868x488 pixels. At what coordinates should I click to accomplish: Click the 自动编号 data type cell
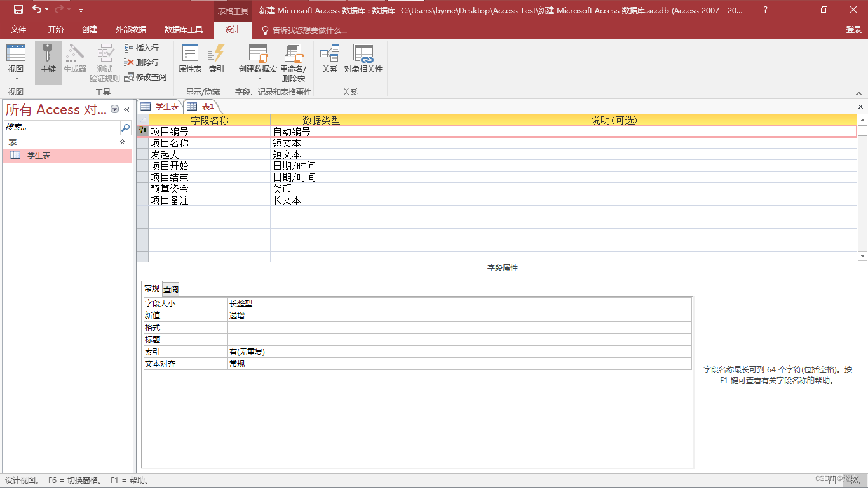[x=321, y=132]
